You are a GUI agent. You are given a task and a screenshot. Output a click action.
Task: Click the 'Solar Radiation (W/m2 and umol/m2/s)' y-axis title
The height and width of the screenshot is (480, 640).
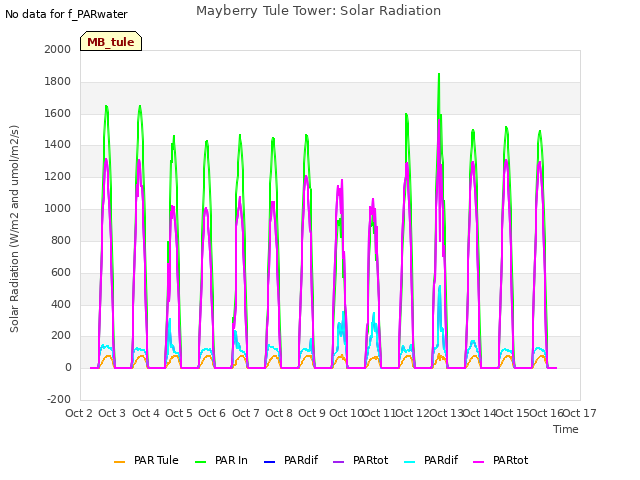(14, 229)
